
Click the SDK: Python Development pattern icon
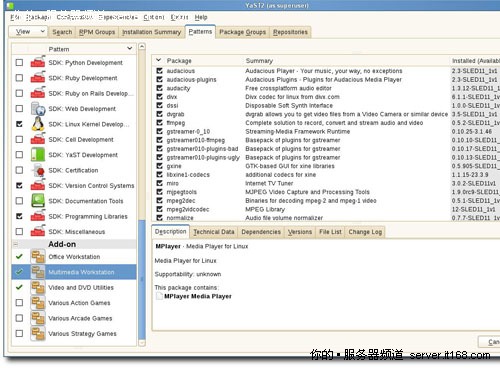point(38,62)
